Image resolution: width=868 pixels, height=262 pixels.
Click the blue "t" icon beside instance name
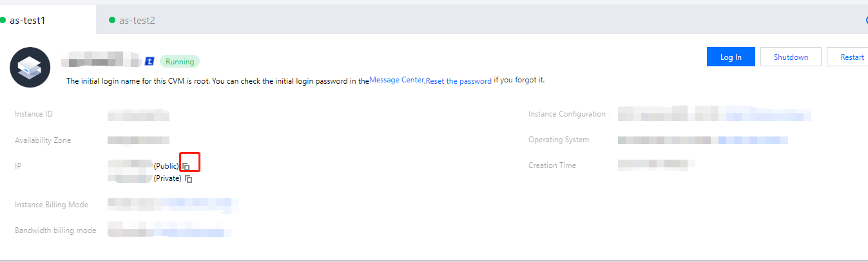click(149, 61)
